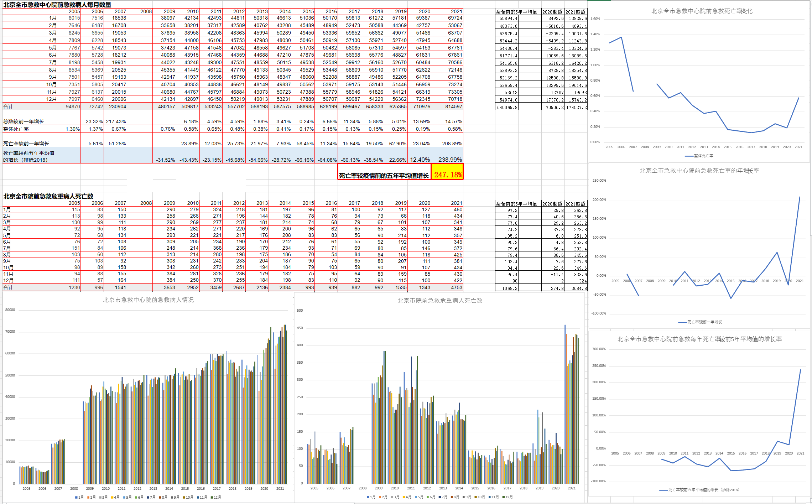Screen dimensions: 812x504
Task: Click the chart title 北京全市急救中心院前急救死亡率的年增长率
Action: (699, 171)
